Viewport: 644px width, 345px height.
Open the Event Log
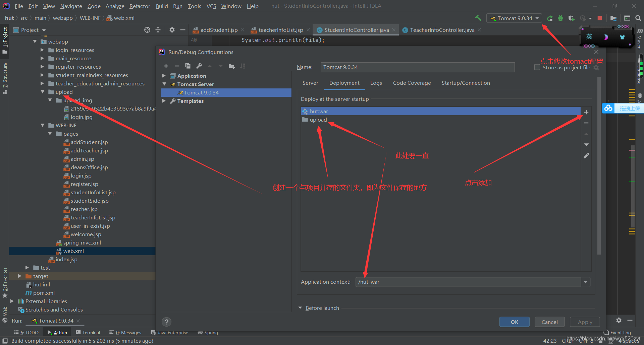pyautogui.click(x=617, y=333)
